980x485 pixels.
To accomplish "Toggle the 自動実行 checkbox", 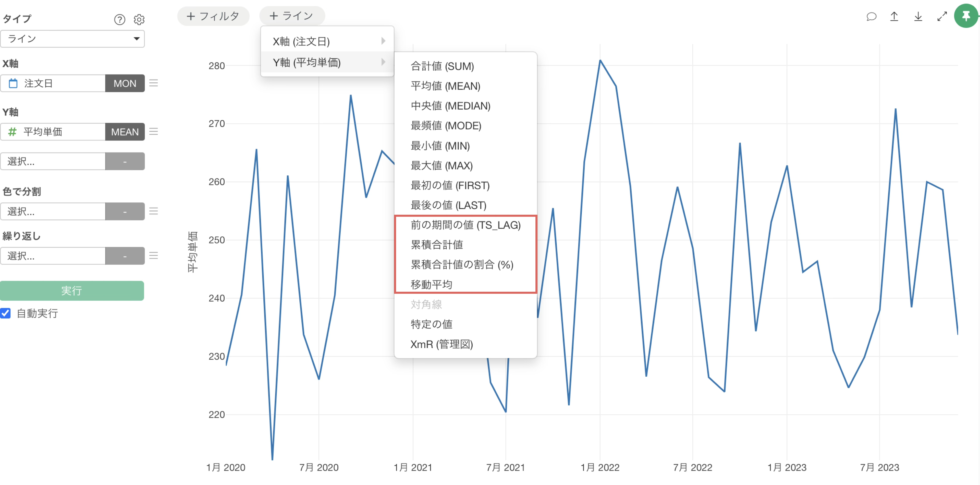I will point(6,313).
